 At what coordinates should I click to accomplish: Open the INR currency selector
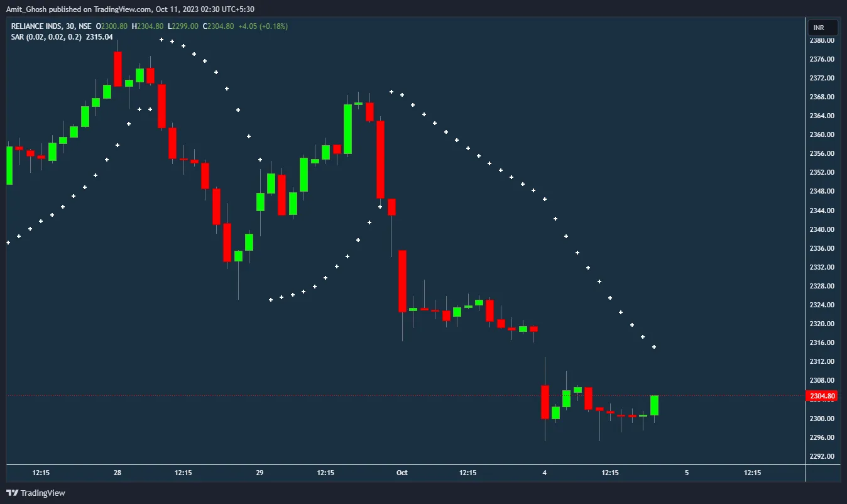822,28
